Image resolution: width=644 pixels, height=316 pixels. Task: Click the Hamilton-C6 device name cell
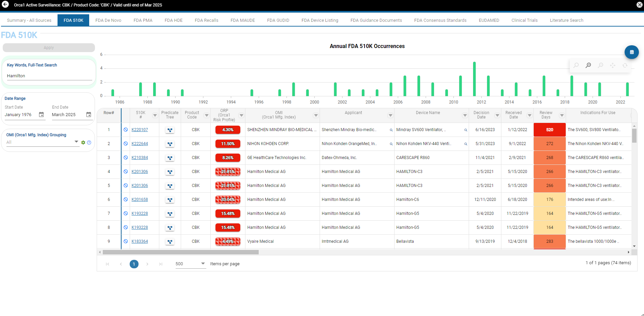point(432,200)
